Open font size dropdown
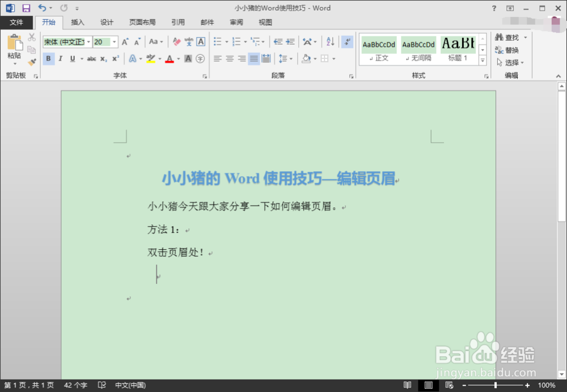Image resolution: width=567 pixels, height=392 pixels. tap(115, 42)
